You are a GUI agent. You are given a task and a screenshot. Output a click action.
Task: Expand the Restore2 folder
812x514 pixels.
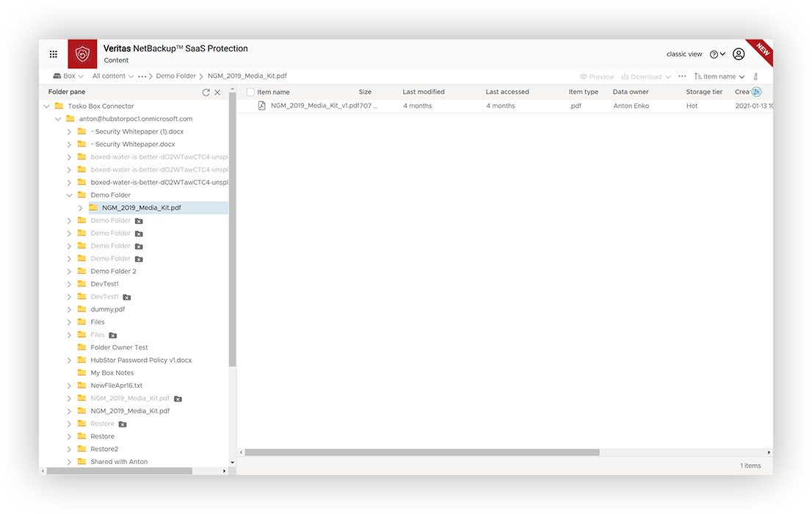(x=69, y=449)
